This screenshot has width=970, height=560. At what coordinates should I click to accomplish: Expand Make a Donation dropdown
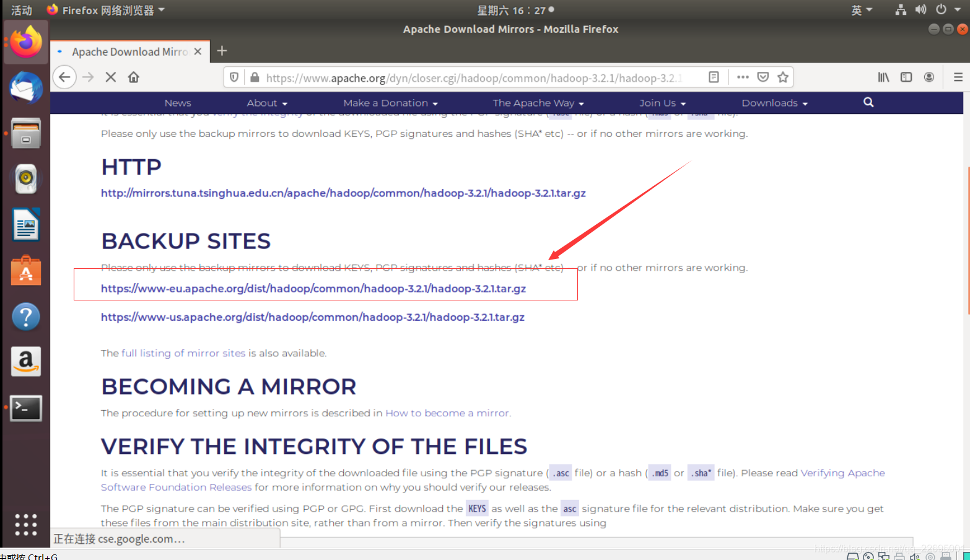click(391, 103)
